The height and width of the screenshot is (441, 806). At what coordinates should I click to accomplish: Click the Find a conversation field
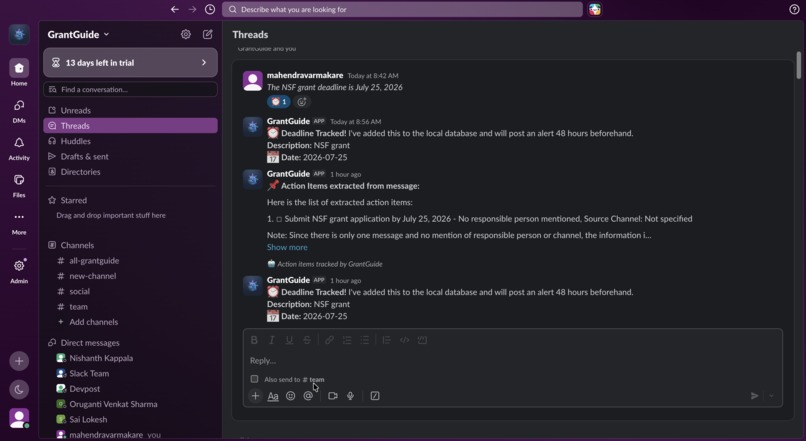point(131,89)
